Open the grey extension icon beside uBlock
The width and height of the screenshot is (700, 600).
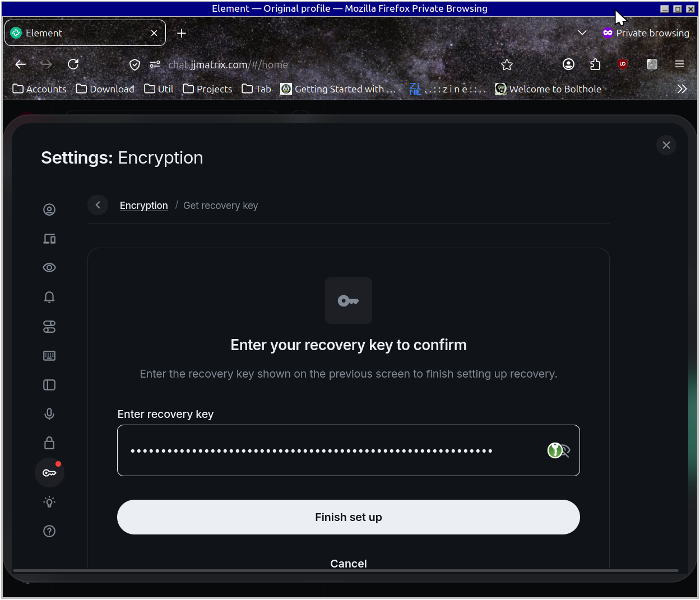[x=652, y=64]
